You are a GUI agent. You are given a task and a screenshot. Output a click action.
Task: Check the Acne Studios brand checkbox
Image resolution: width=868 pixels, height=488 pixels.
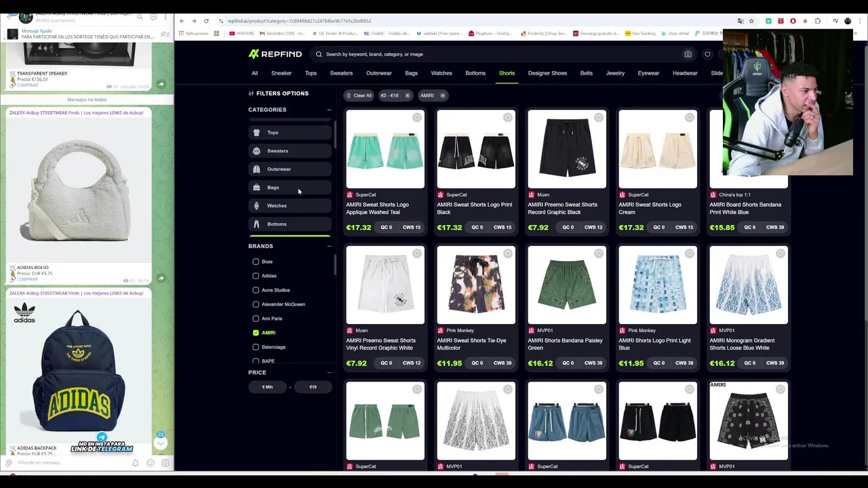tap(256, 290)
